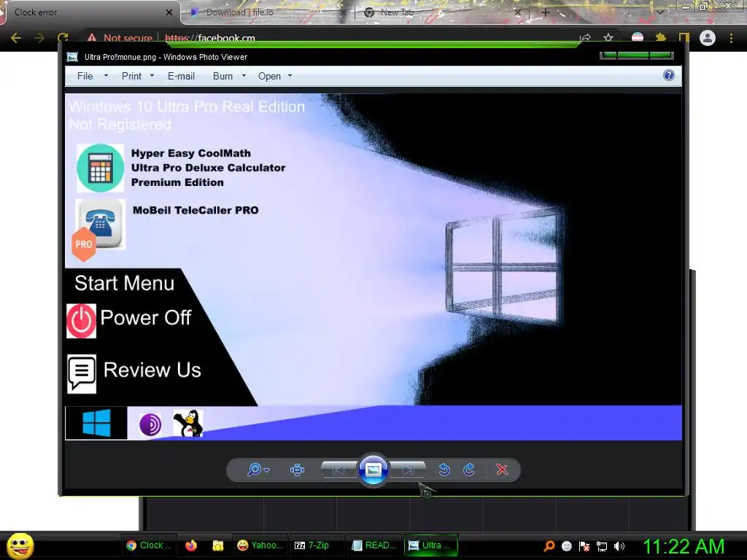This screenshot has height=560, width=747.
Task: Switch to Clock taskbar Chrome button
Action: coord(149,545)
